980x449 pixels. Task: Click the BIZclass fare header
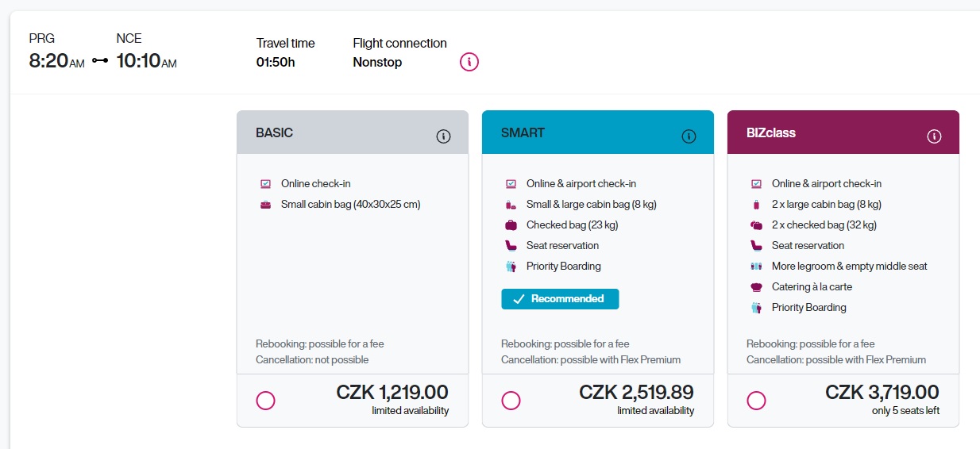click(770, 133)
